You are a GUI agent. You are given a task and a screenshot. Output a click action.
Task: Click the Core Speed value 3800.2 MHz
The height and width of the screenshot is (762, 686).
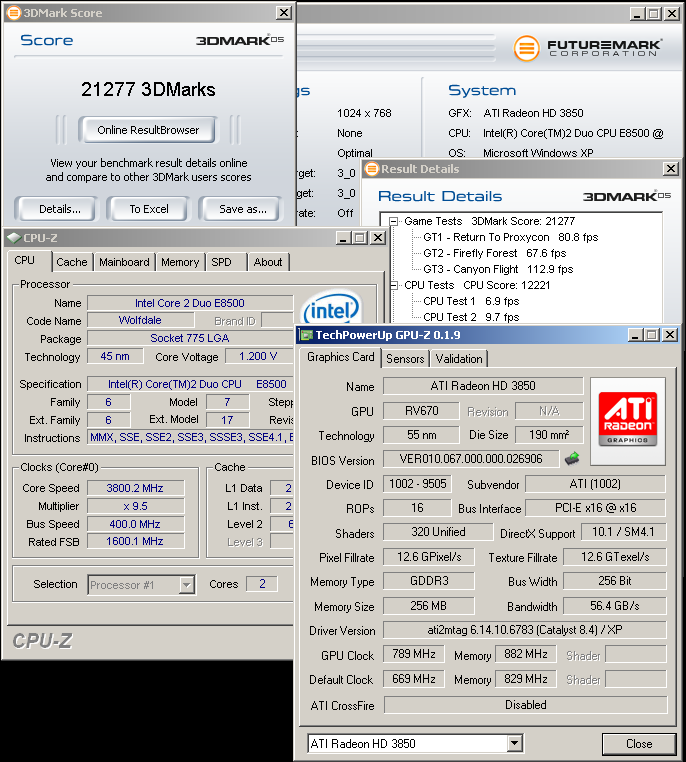pyautogui.click(x=136, y=488)
